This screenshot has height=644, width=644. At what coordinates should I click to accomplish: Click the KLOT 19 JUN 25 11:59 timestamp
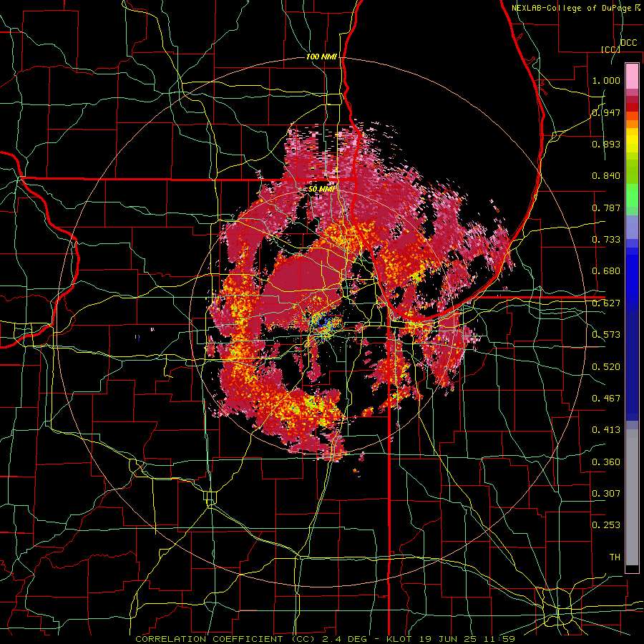[x=451, y=639]
